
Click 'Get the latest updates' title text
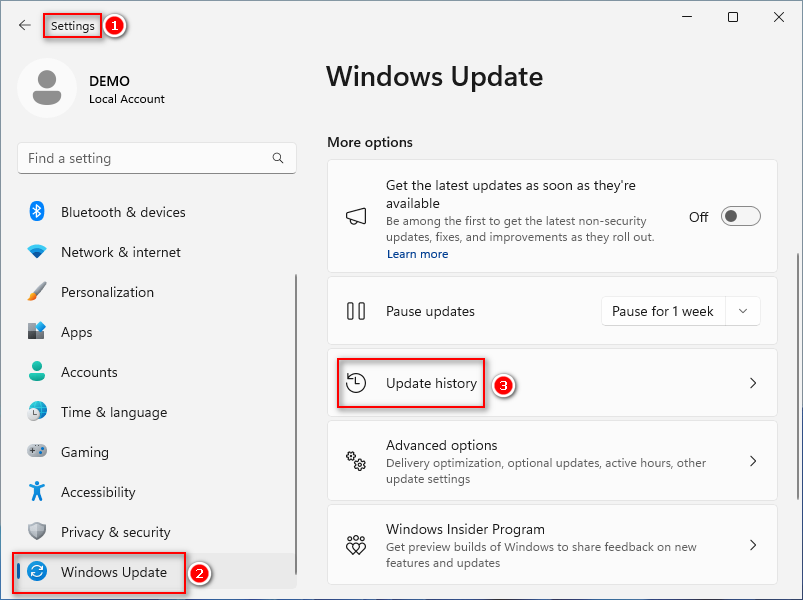pos(511,194)
